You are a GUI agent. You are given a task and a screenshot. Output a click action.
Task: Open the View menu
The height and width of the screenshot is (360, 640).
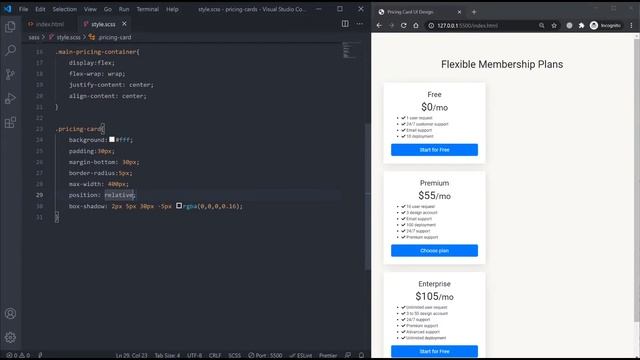[90, 9]
